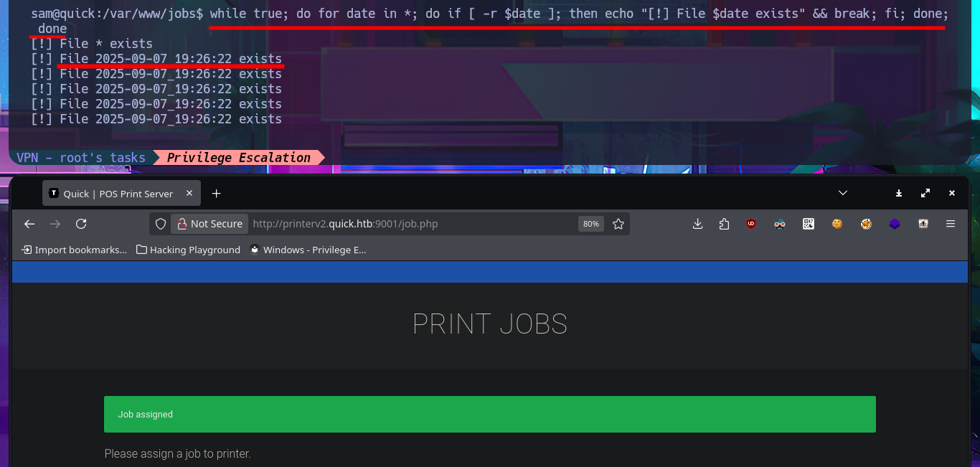The image size is (980, 467).
Task: Open a new browser tab
Action: coord(217,194)
